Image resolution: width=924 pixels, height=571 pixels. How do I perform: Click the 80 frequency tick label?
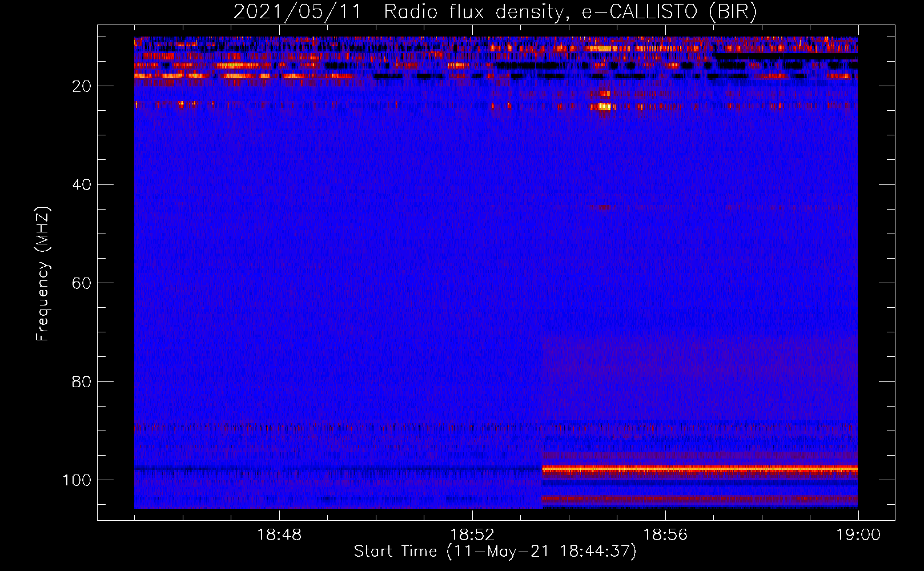[x=82, y=381]
